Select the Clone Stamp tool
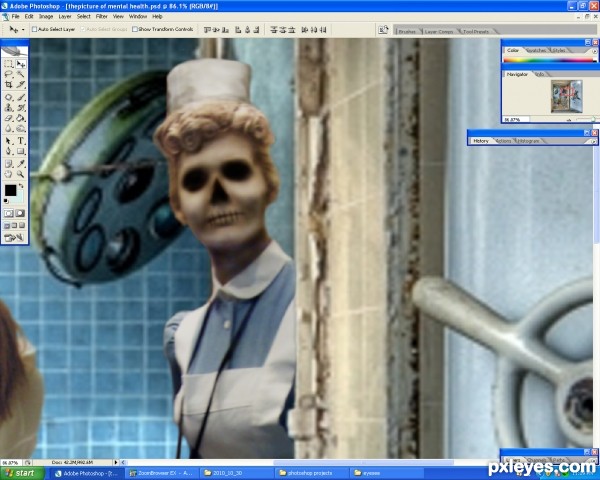 [x=9, y=108]
